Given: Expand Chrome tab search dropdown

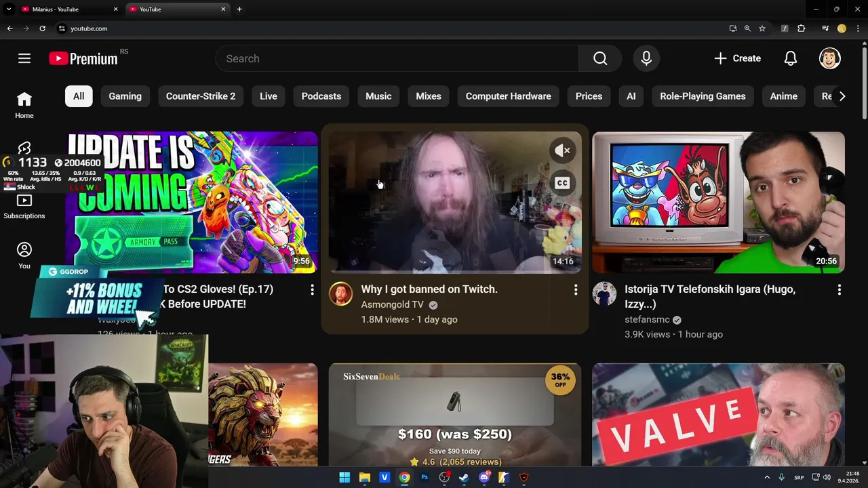Looking at the screenshot, I should click(x=9, y=9).
